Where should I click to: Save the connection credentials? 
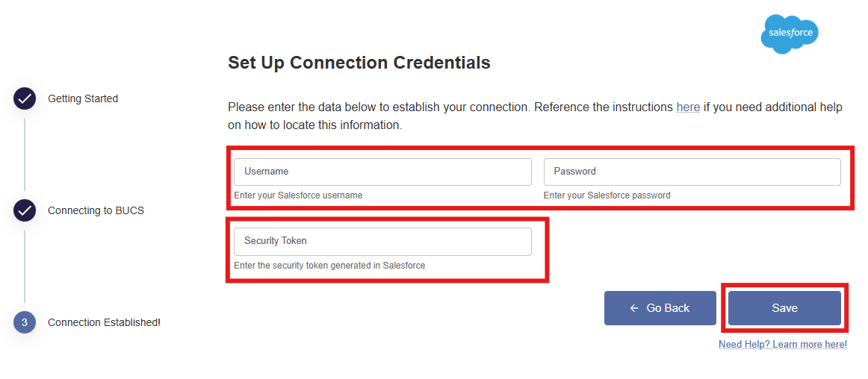(784, 308)
